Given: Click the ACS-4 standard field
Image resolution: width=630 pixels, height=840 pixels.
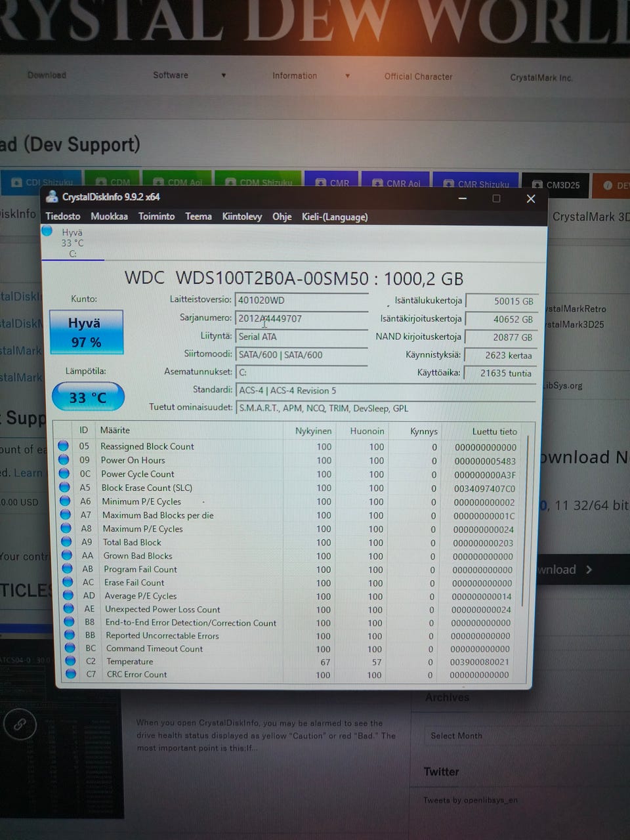Looking at the screenshot, I should coord(385,390).
